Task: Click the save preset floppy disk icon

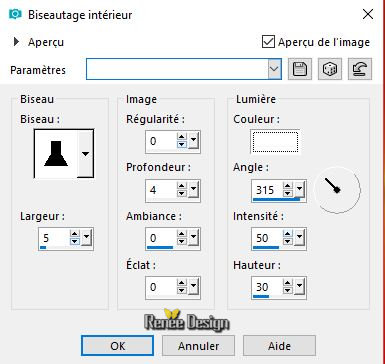Action: pyautogui.click(x=300, y=69)
